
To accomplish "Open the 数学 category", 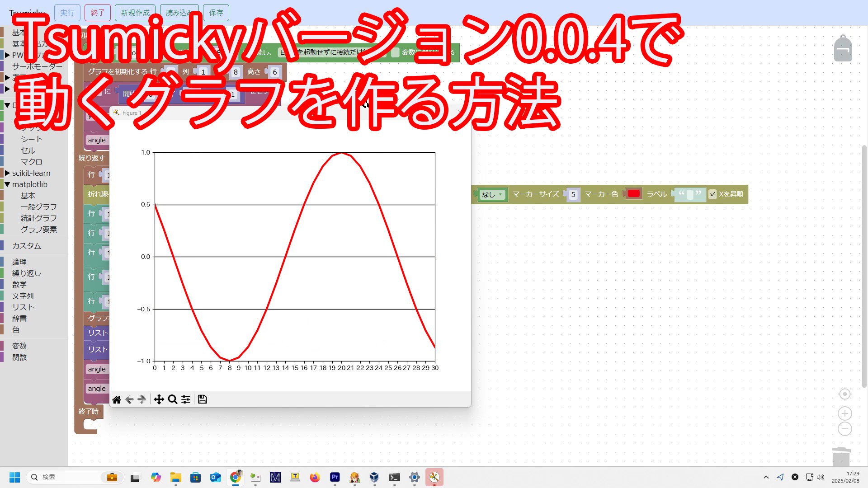I will click(19, 285).
